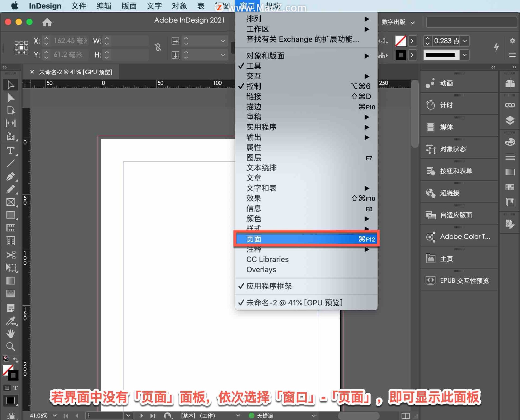Activate the Zoom magnifier tool

pyautogui.click(x=11, y=347)
